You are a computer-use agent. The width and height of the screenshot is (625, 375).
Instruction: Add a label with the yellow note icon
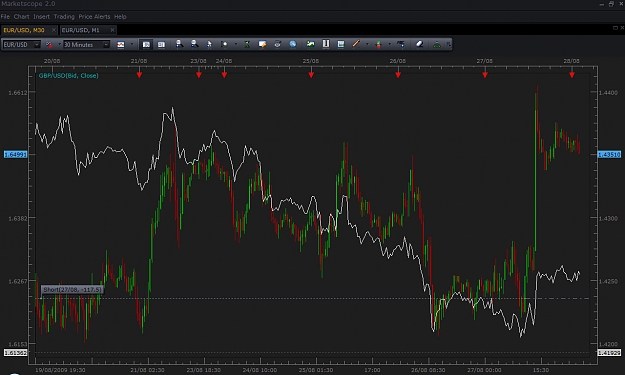point(262,44)
